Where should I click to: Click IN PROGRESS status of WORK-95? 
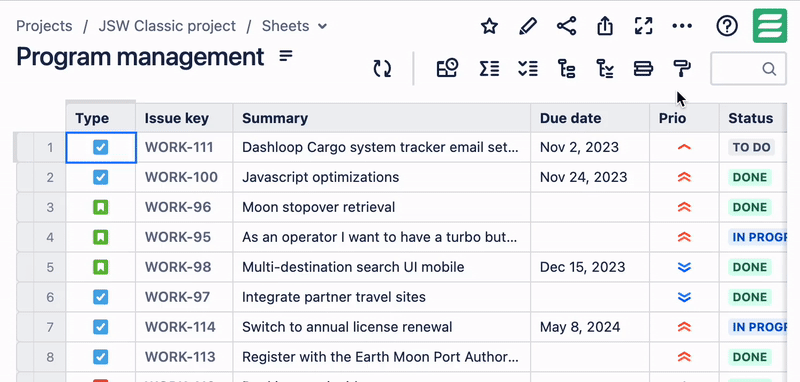[x=758, y=237]
